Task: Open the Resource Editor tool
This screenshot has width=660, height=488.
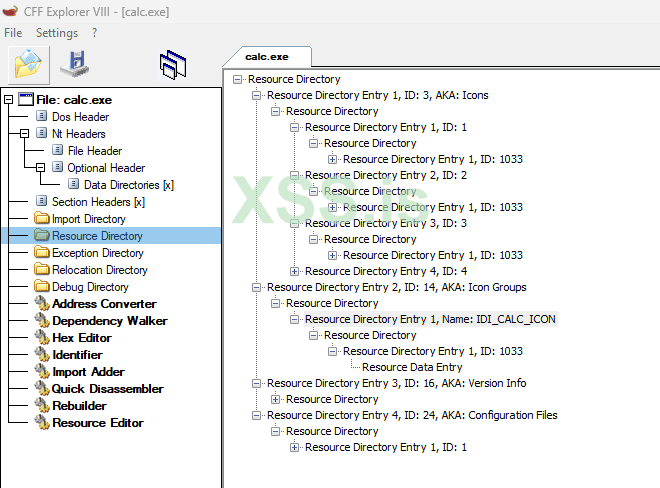Action: click(98, 423)
